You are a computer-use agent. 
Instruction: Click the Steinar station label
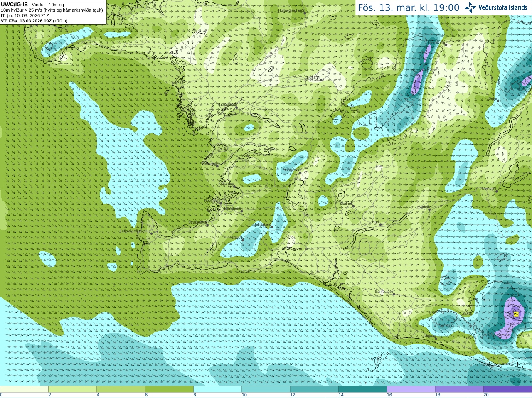click(429, 336)
